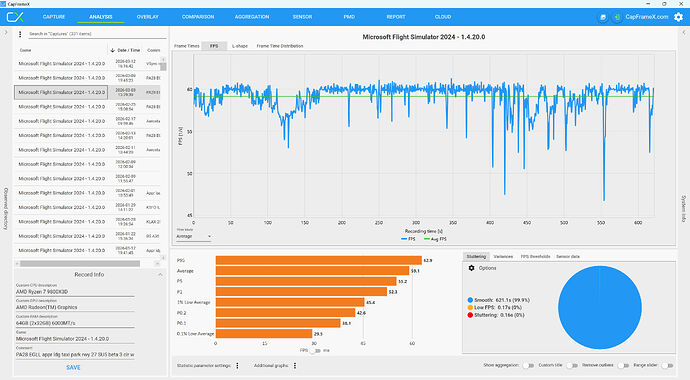Select the capture dated 2026-01-22
690x380 pixels.
point(88,236)
